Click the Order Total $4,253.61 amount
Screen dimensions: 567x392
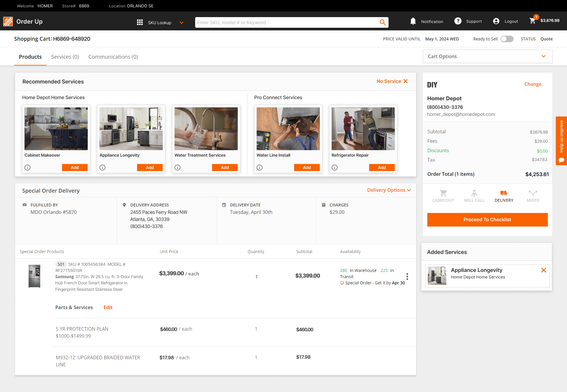point(537,174)
